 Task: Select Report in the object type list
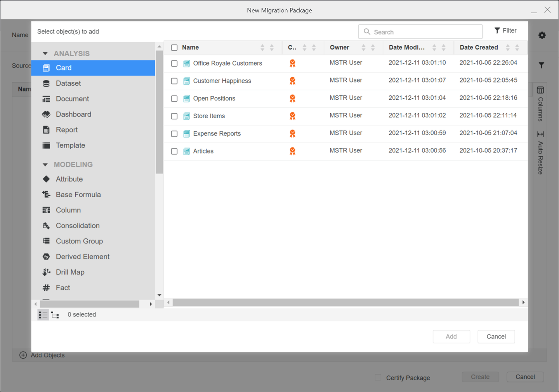(x=66, y=130)
